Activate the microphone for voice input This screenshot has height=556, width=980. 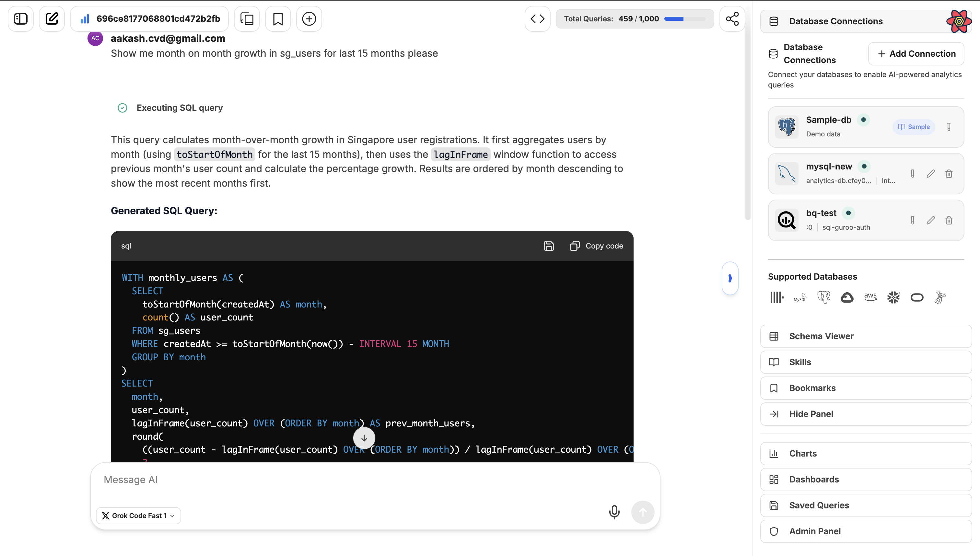[x=614, y=512]
